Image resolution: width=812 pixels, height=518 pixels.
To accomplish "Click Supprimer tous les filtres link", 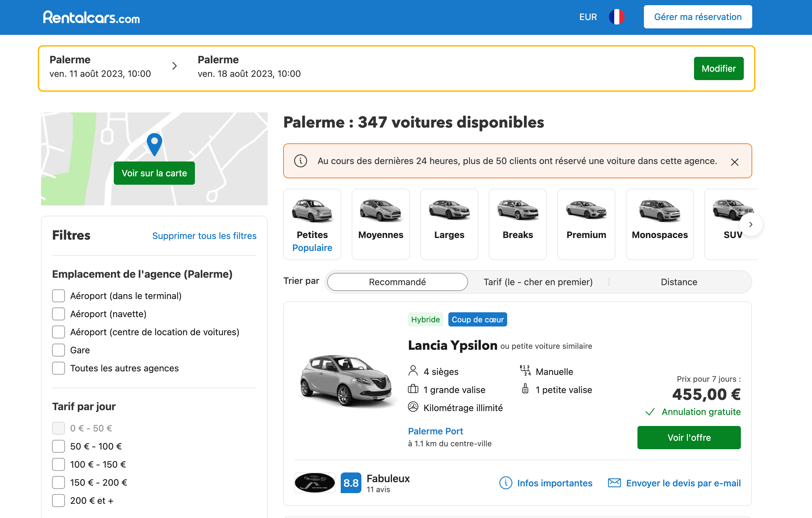I will [204, 236].
